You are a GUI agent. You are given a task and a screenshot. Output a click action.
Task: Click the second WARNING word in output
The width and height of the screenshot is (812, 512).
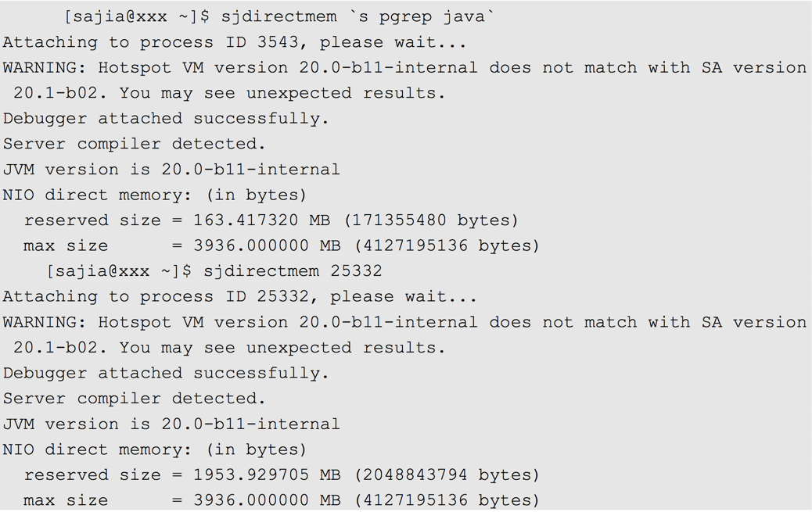pos(45,322)
